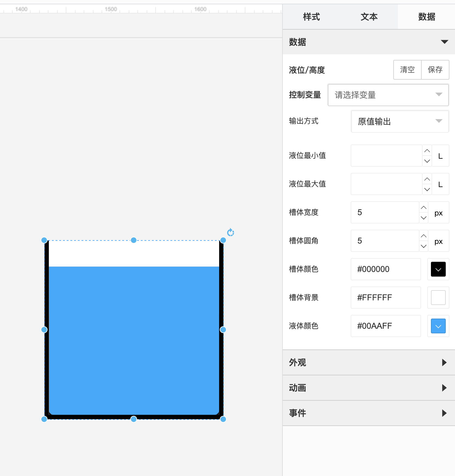The width and height of the screenshot is (455, 476).
Task: Open the blue 液体颜色 color swatch
Action: coord(438,326)
